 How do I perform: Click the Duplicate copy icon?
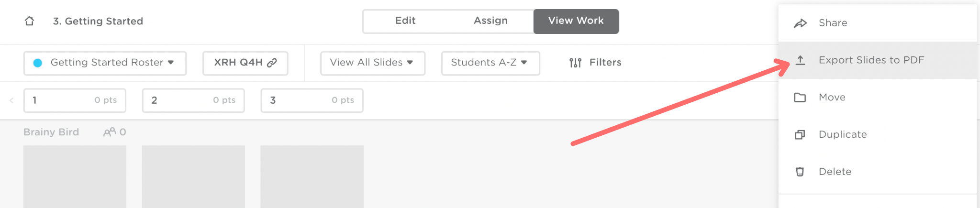click(800, 135)
